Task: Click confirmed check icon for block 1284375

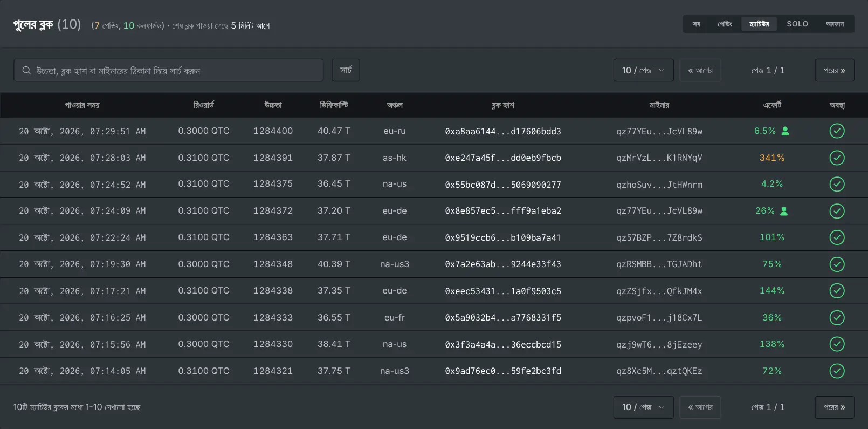Action: pos(837,184)
